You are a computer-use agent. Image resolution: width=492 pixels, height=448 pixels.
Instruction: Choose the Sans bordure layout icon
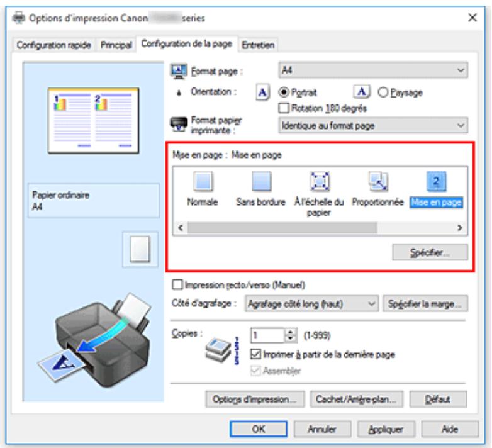pos(261,181)
